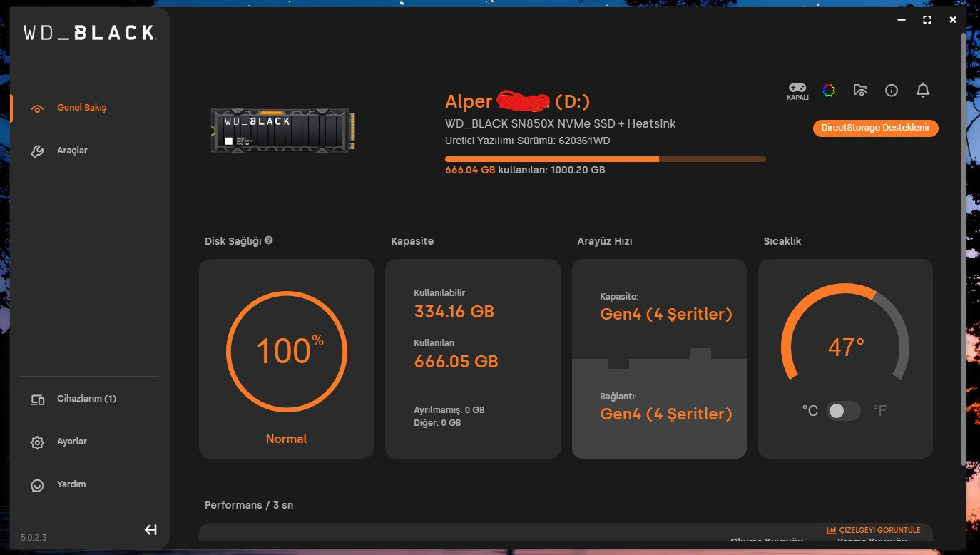The width and height of the screenshot is (980, 555).
Task: Click the folder icon in the top icon row
Action: point(860,90)
